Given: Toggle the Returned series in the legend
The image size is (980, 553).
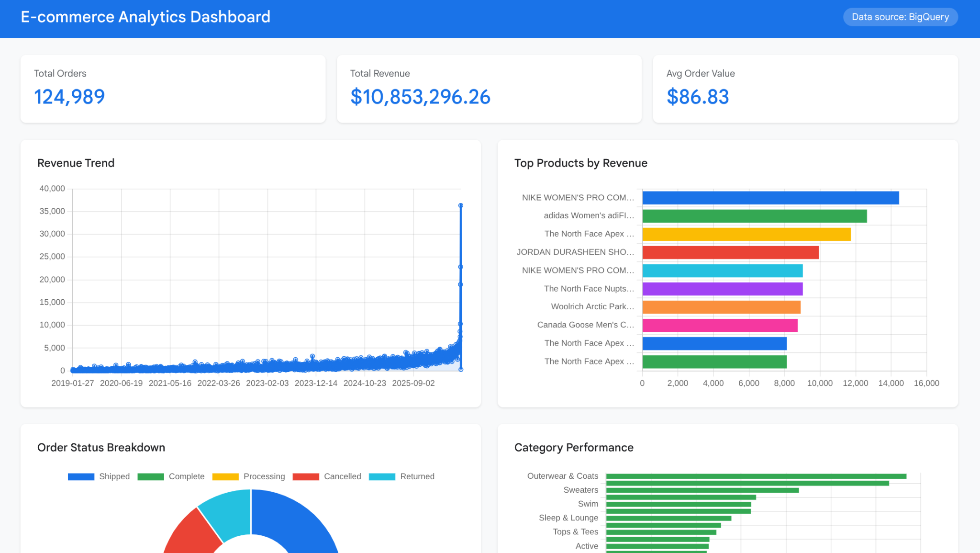Looking at the screenshot, I should coord(402,476).
